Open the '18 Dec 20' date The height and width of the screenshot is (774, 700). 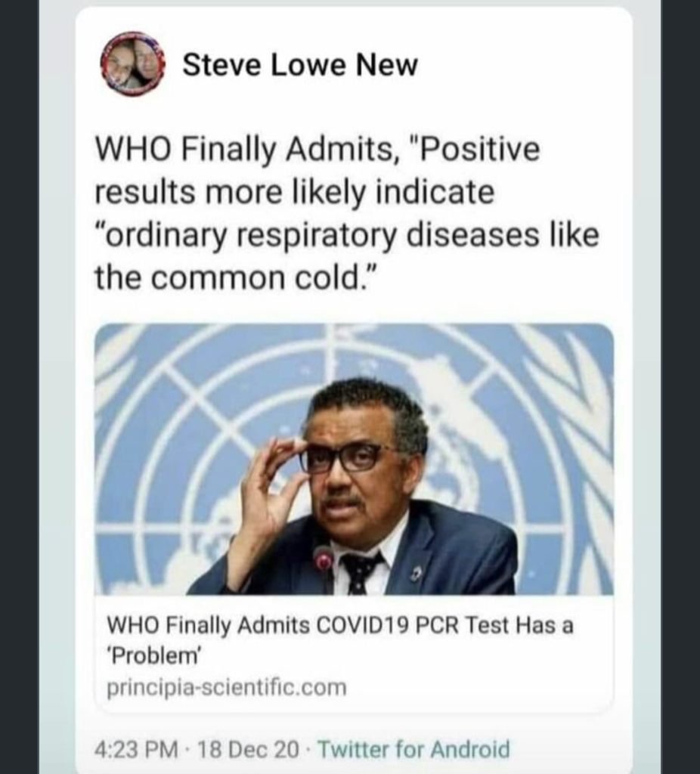[x=248, y=749]
